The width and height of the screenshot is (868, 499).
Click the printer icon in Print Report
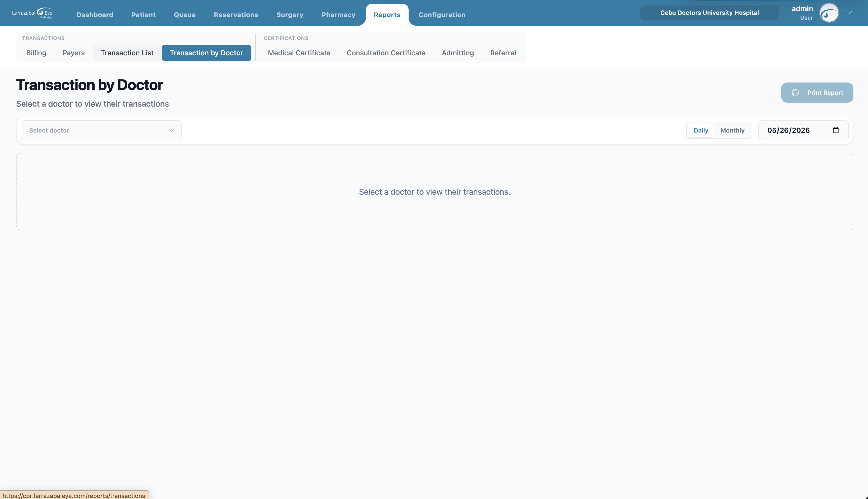795,93
